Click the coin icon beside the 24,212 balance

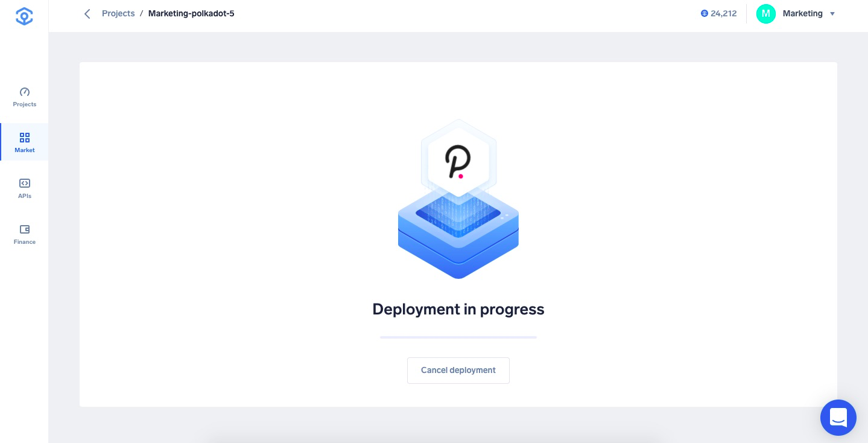click(x=705, y=13)
